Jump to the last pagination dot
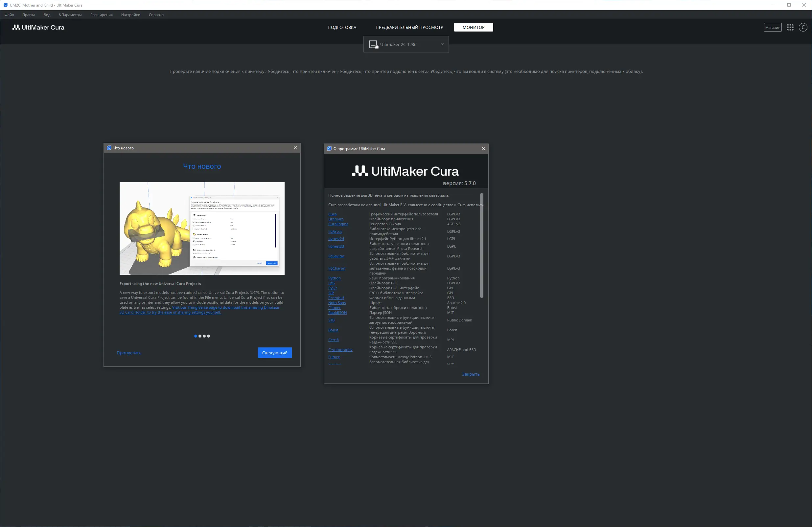Screen dimensions: 812x527 (x=208, y=336)
